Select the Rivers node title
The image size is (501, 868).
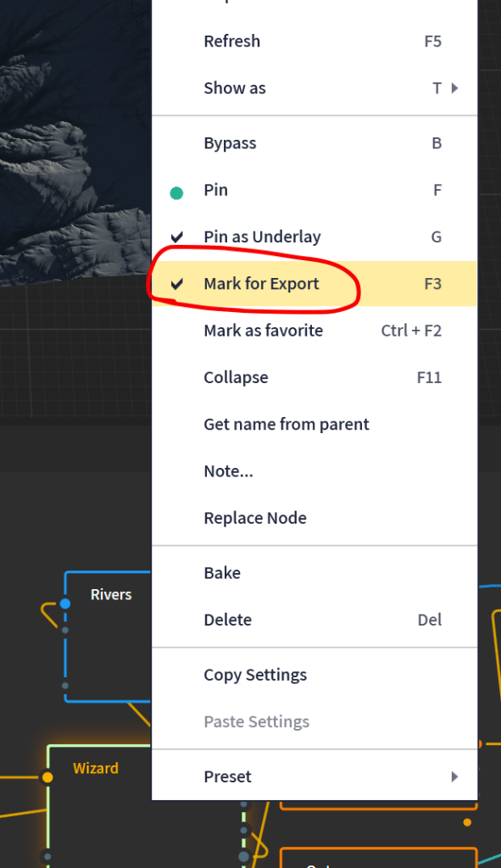[x=111, y=594]
